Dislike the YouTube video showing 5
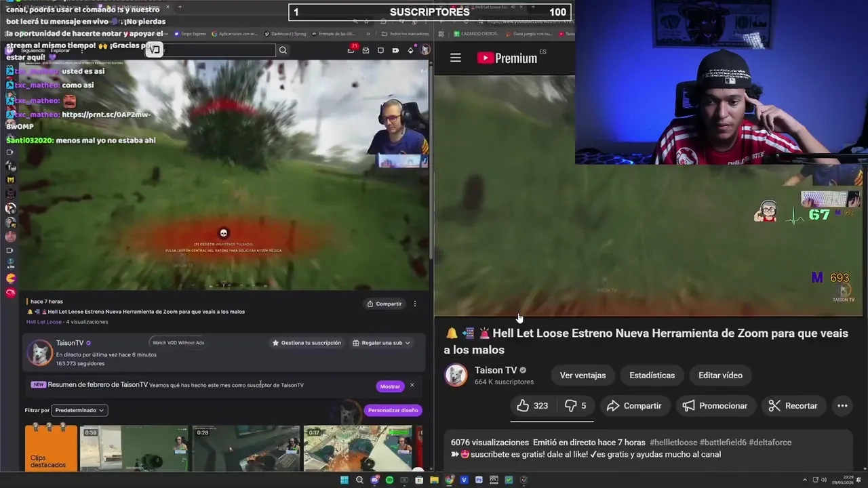Screen dimensions: 868x488 pyautogui.click(x=576, y=406)
